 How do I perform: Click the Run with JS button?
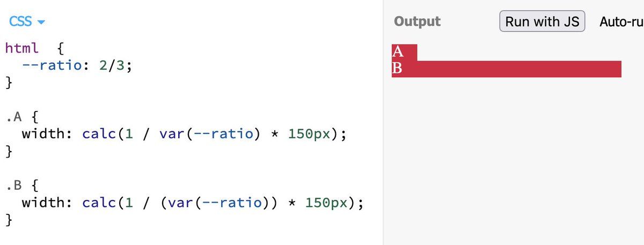tap(542, 21)
